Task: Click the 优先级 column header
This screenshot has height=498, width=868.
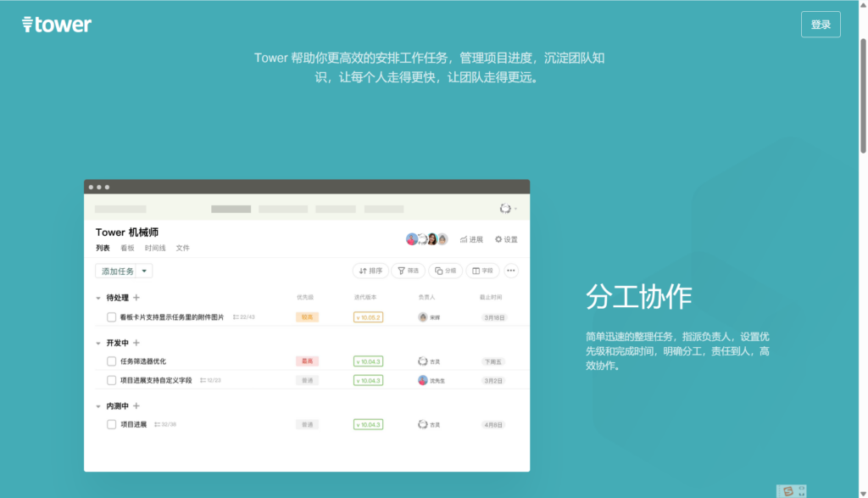Action: pyautogui.click(x=305, y=298)
